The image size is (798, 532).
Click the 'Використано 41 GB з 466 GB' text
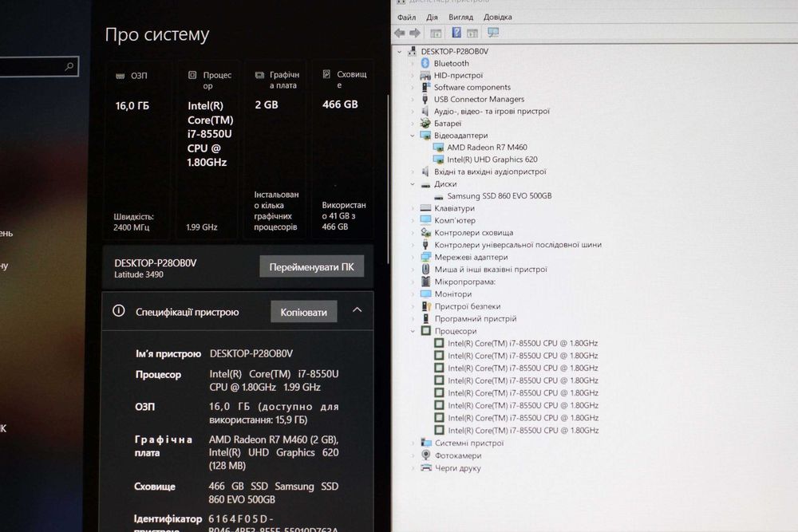tap(343, 215)
